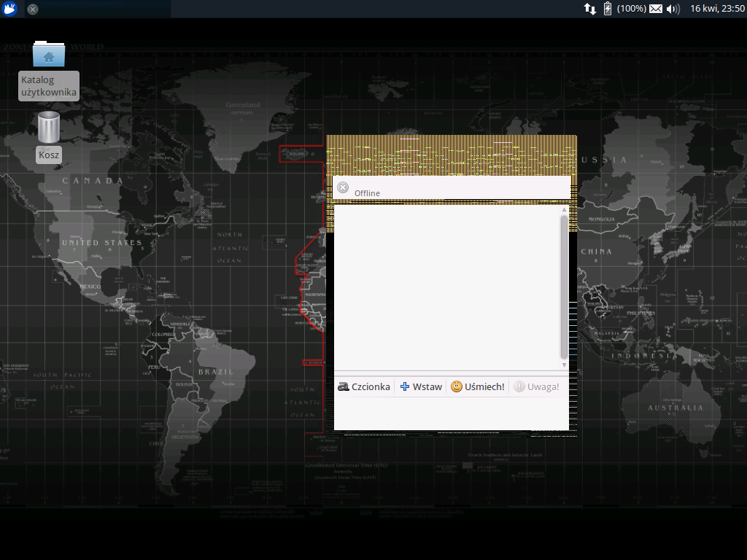Click the grayed Uwaga! attention icon

coord(519,386)
